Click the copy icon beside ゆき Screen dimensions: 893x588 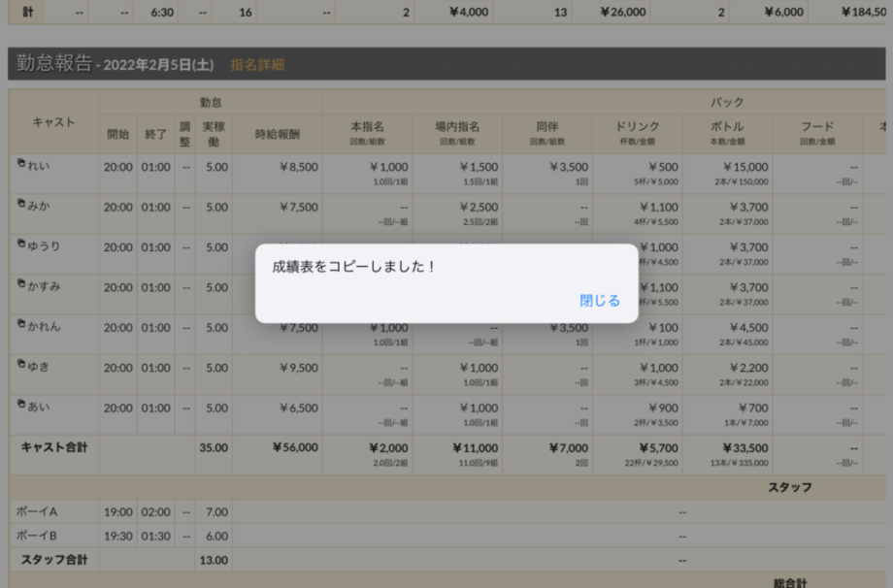(20, 365)
